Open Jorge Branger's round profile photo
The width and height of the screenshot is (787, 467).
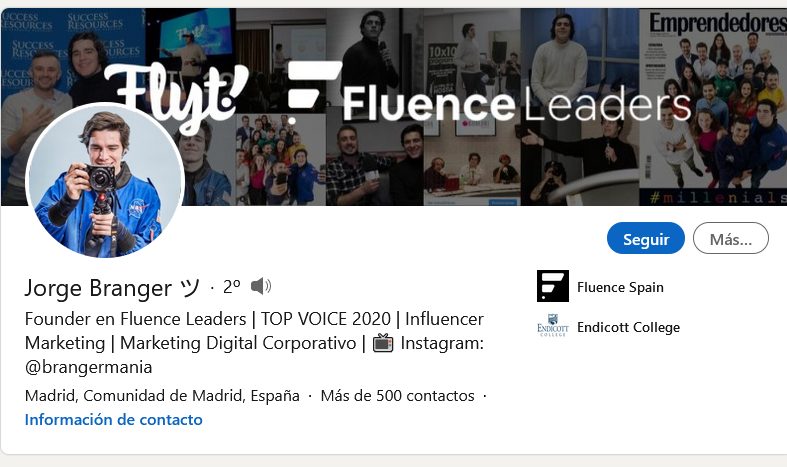pos(105,180)
